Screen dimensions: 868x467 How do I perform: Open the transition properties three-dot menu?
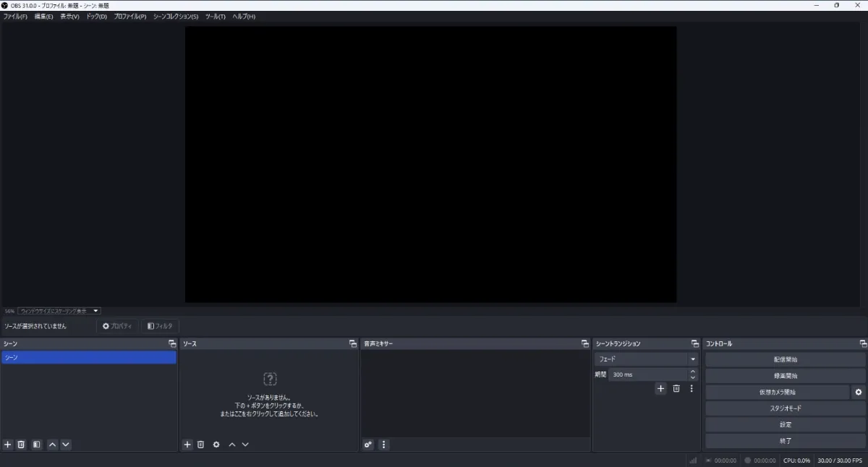[x=692, y=388]
